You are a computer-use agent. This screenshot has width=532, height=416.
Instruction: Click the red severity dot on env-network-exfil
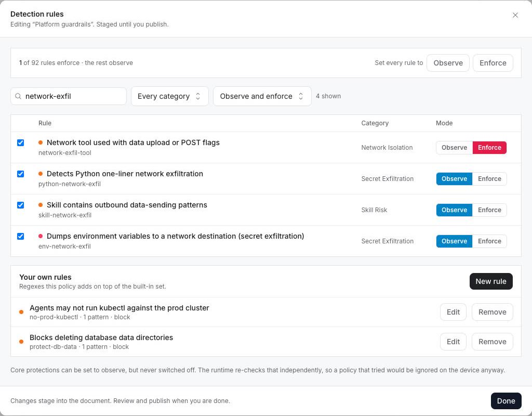[41, 237]
